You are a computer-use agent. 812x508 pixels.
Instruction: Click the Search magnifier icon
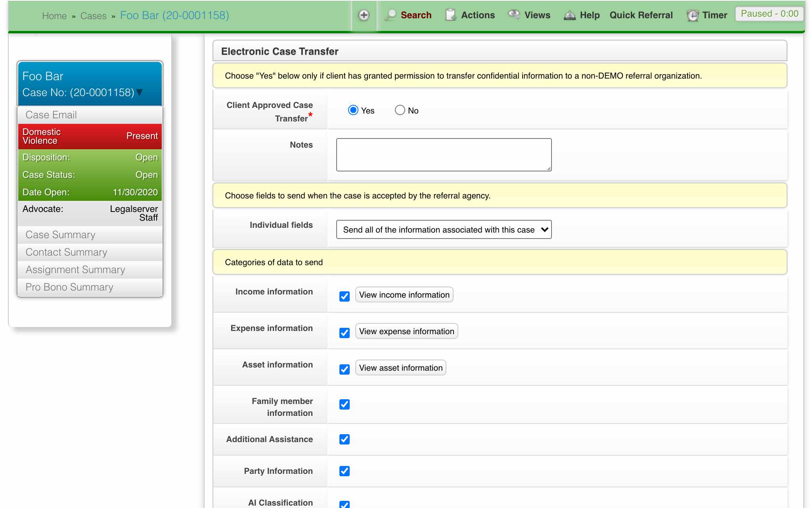[x=391, y=15]
